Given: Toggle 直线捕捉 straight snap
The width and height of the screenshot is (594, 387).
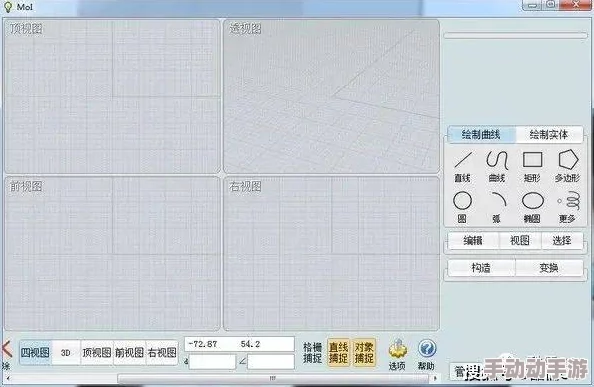Looking at the screenshot, I should [x=338, y=353].
